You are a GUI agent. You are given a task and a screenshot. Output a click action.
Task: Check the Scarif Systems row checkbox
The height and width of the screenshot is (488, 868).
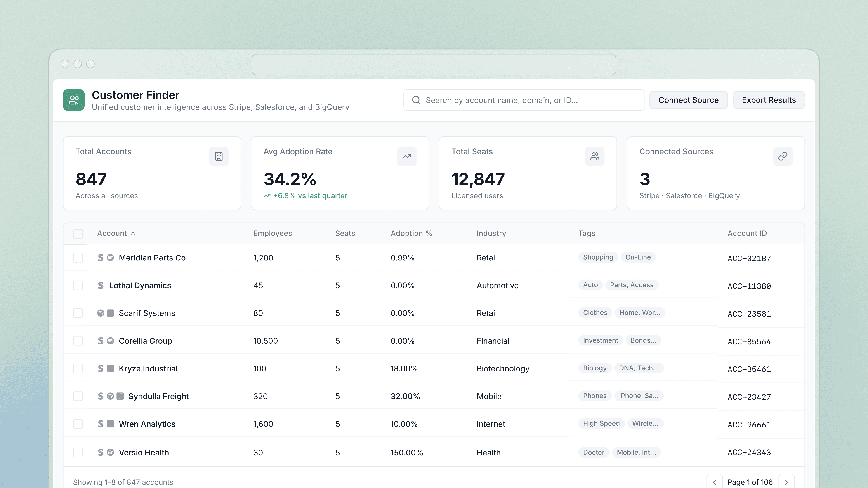(x=78, y=313)
